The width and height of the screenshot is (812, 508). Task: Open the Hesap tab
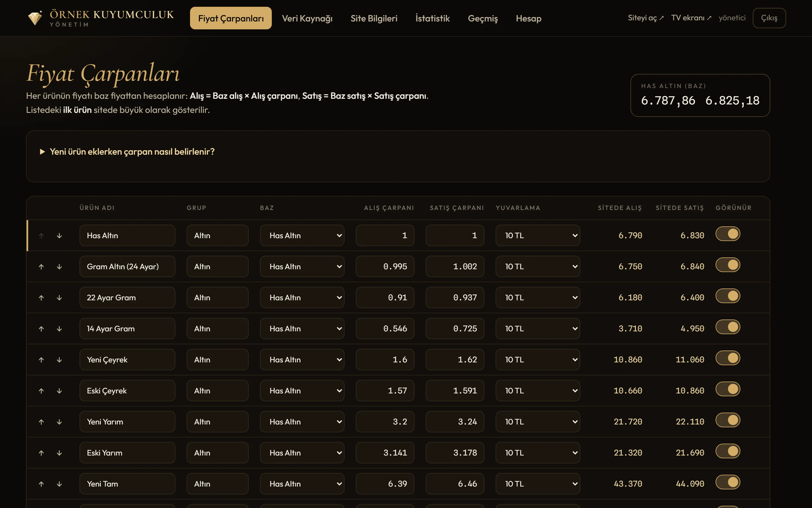pos(528,18)
